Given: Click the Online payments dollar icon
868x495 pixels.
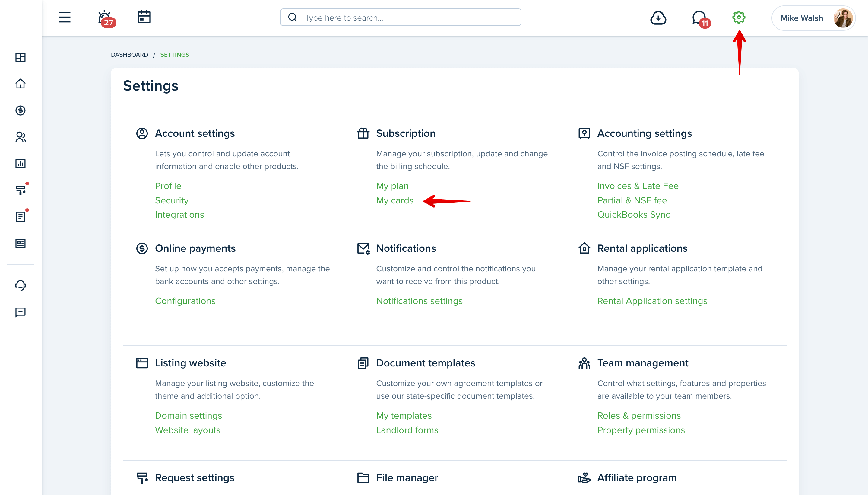Looking at the screenshot, I should tap(142, 248).
